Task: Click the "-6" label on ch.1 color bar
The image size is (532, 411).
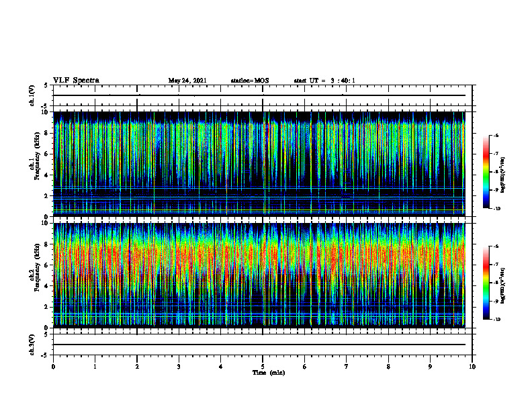Action: (x=496, y=136)
